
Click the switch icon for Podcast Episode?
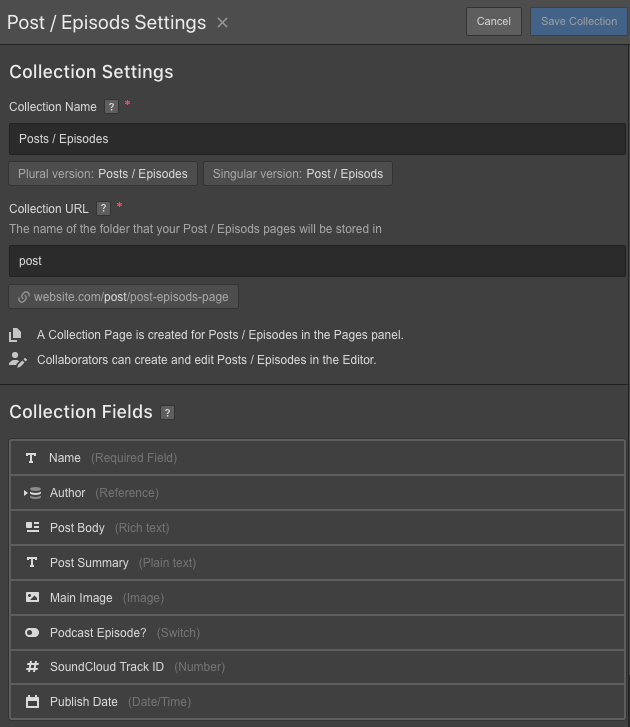click(32, 632)
